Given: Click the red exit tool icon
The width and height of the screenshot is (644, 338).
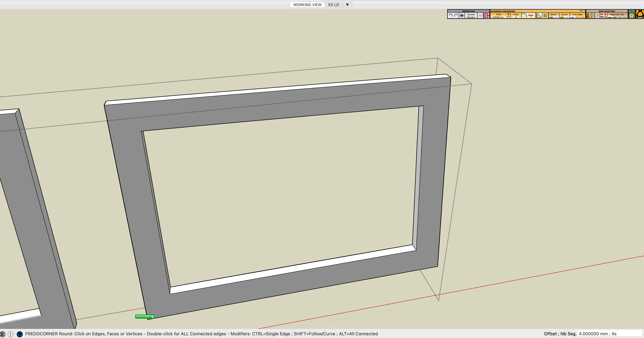Looking at the screenshot, I should pos(487,16).
